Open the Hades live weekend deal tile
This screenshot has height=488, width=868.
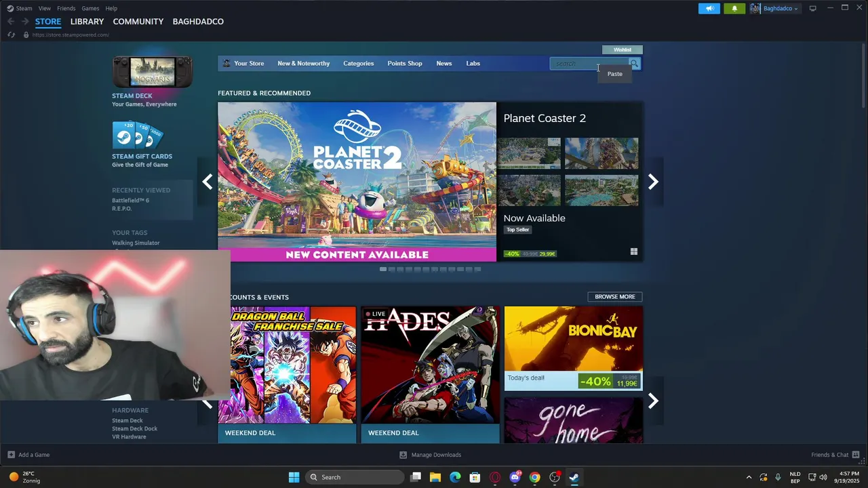[430, 374]
